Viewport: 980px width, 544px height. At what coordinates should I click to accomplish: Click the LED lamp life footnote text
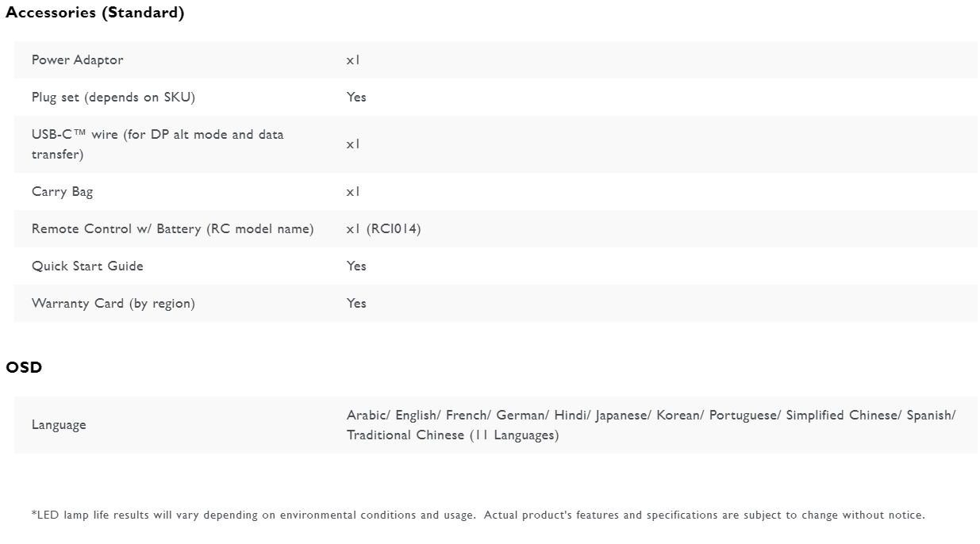[x=478, y=515]
